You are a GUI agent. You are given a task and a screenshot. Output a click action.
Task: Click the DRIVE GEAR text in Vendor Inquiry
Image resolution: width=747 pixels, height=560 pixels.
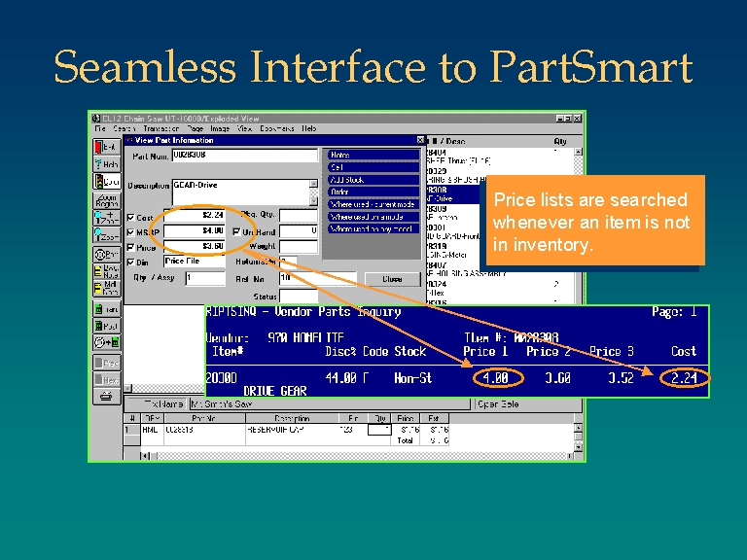275,391
